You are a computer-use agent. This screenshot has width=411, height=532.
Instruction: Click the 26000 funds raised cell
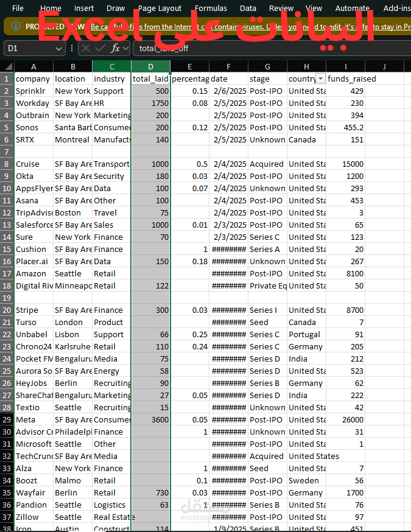(x=345, y=420)
